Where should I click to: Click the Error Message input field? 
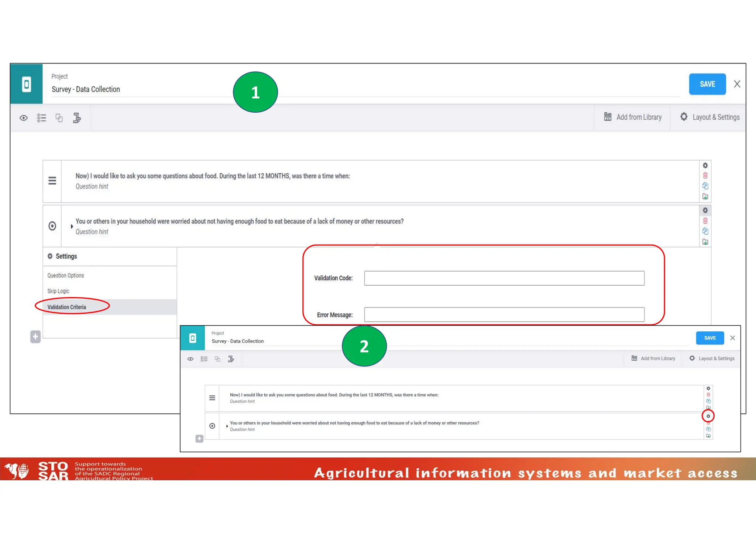tap(504, 314)
